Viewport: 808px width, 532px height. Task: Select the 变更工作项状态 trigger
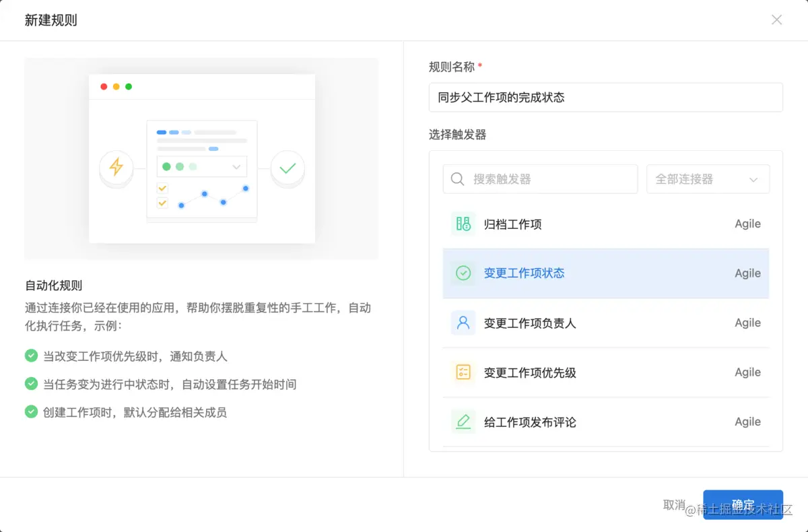tap(606, 273)
